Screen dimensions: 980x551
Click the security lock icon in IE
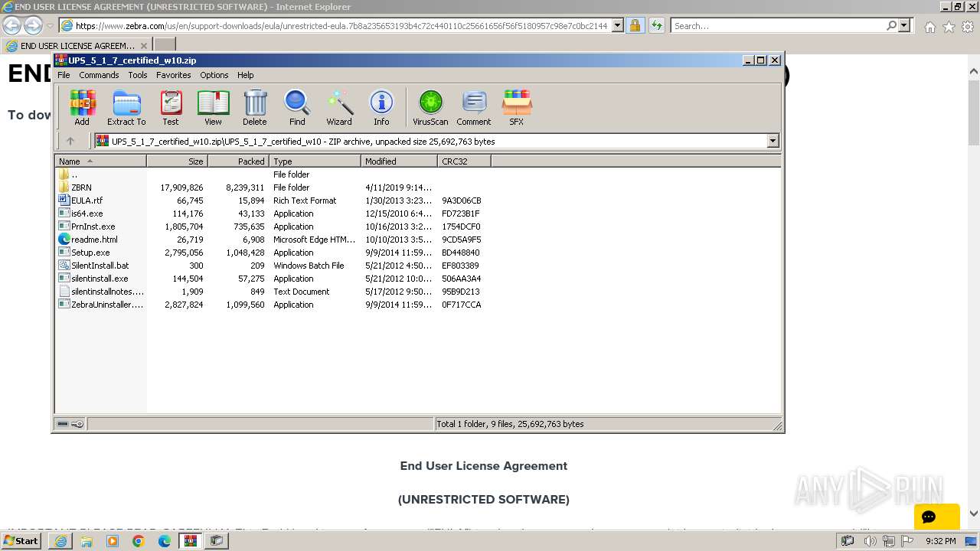coord(635,25)
